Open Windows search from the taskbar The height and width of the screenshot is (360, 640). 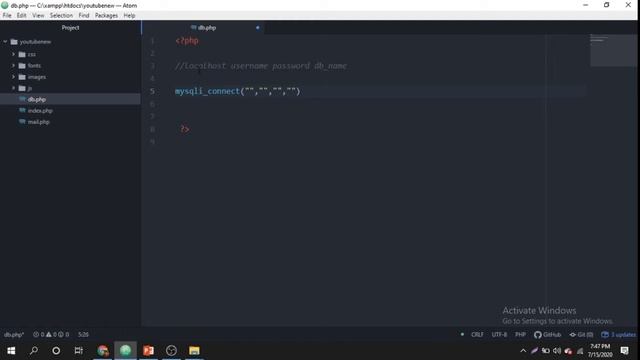[34, 351]
